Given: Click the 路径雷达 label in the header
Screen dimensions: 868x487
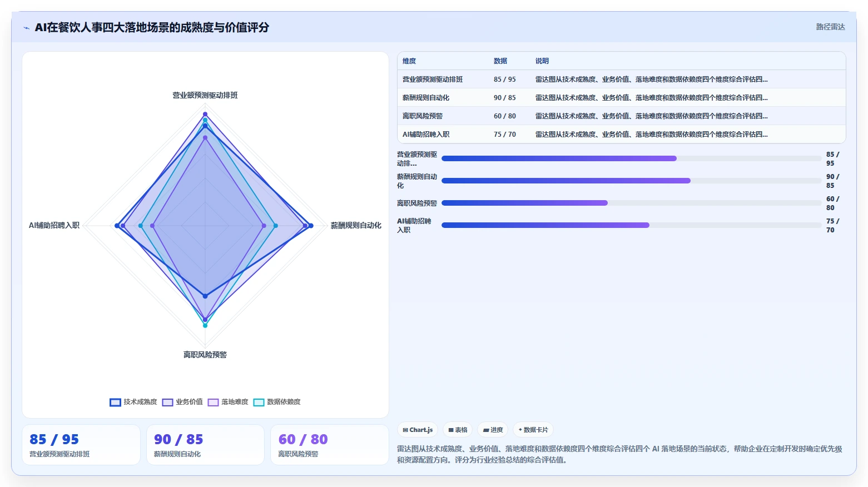Looking at the screenshot, I should pyautogui.click(x=830, y=27).
